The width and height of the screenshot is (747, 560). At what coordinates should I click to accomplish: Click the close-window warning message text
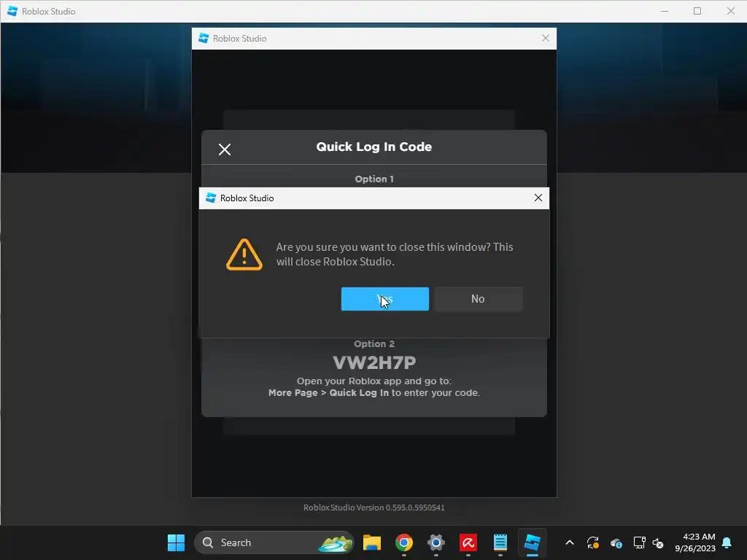pos(395,254)
